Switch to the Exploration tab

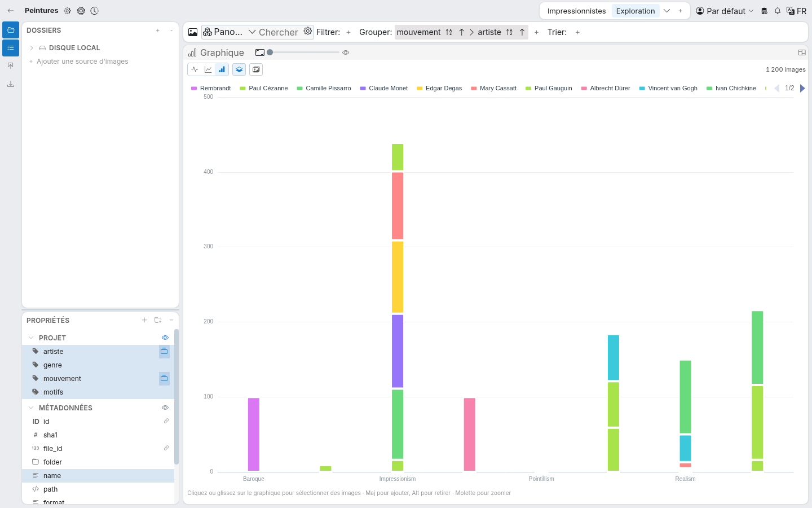pos(636,11)
